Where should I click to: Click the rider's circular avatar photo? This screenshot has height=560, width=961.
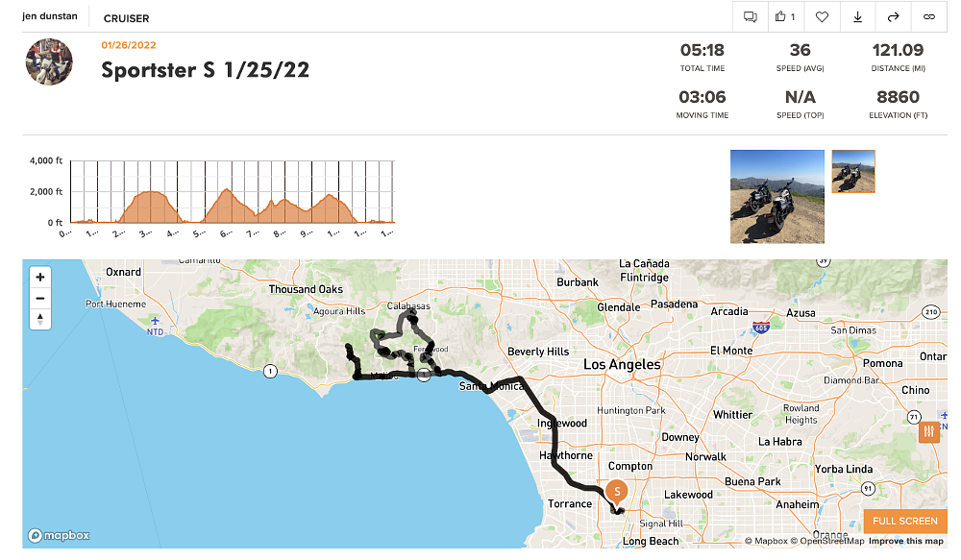pos(49,61)
